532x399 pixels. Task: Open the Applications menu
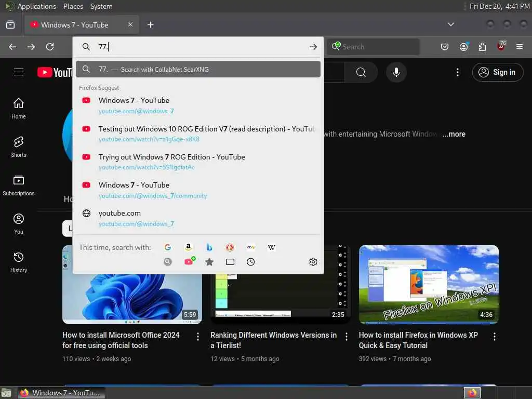tap(37, 6)
